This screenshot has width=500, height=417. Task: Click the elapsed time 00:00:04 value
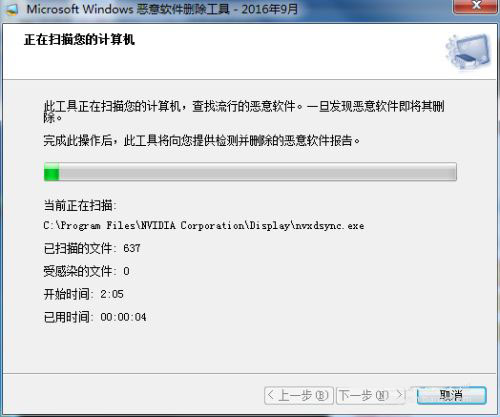123,317
